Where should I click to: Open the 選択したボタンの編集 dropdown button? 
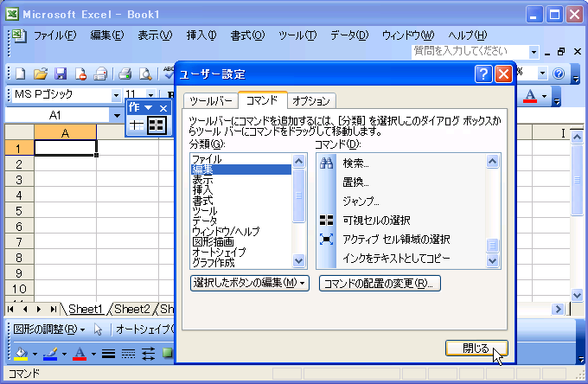point(249,283)
